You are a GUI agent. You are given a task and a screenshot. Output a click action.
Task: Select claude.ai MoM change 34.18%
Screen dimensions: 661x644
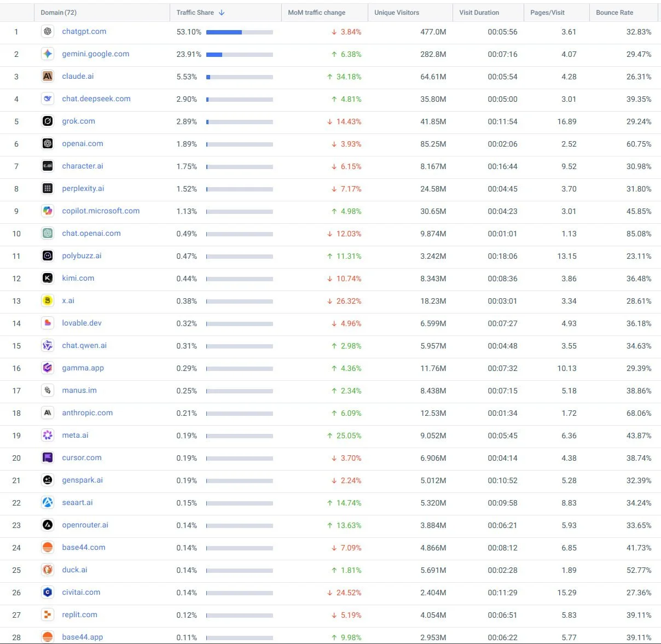344,77
